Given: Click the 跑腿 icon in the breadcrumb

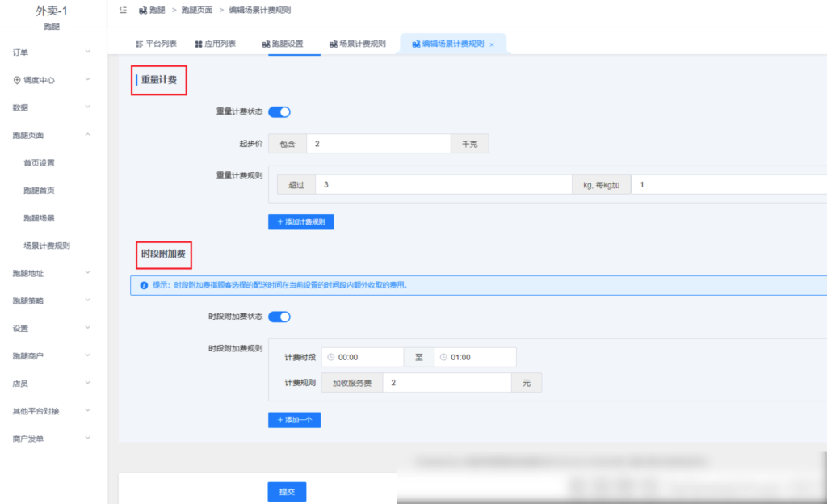Looking at the screenshot, I should 143,10.
